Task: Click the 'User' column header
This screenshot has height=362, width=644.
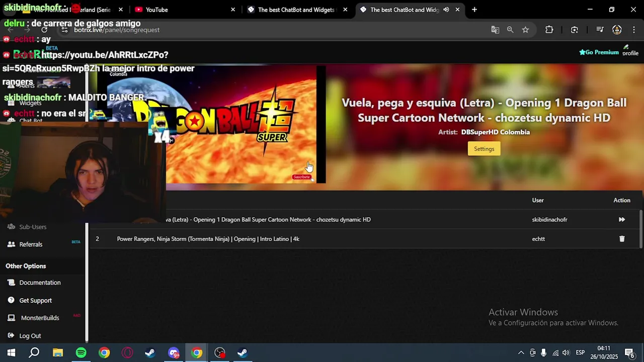Action: click(538, 200)
